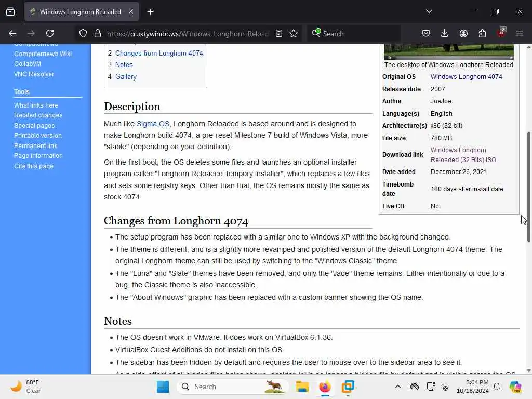Open Firefox View in the tab bar
The image size is (532, 399).
click(10, 12)
